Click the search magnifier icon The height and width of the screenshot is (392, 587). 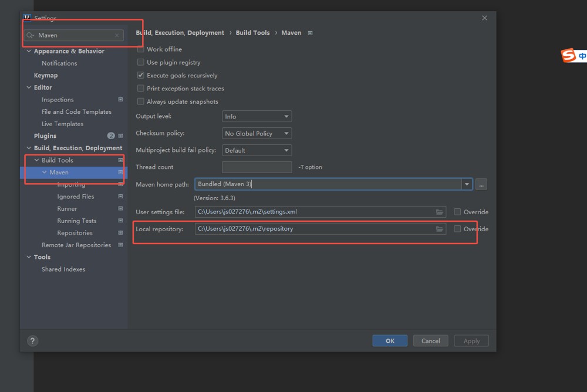[30, 35]
